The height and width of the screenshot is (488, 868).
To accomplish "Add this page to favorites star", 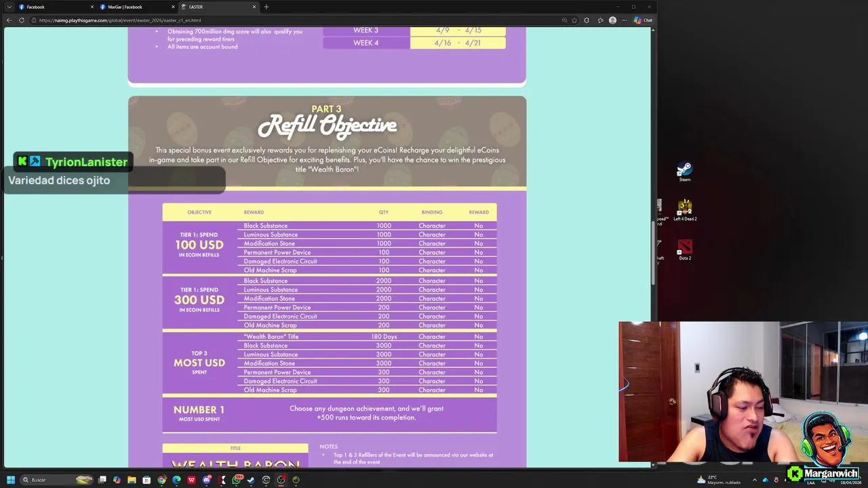I will coord(575,20).
